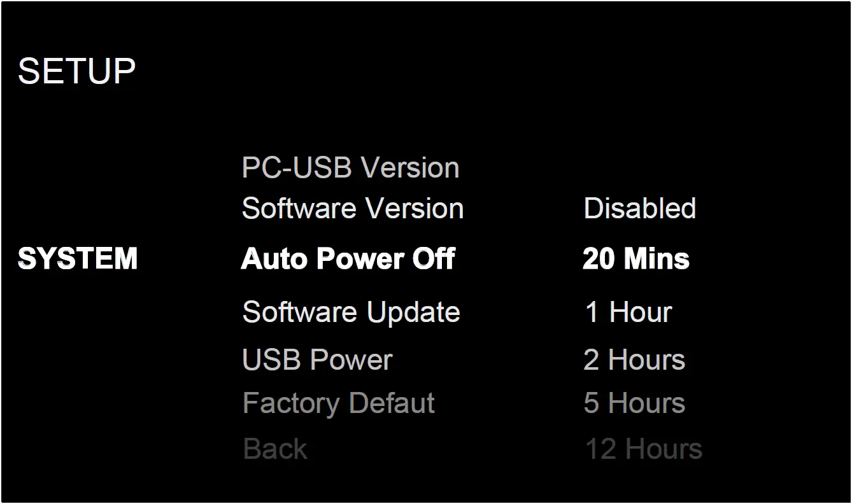Highlight the currently active 20 Mins value
Viewport: 852px width, 504px height.
coord(635,258)
